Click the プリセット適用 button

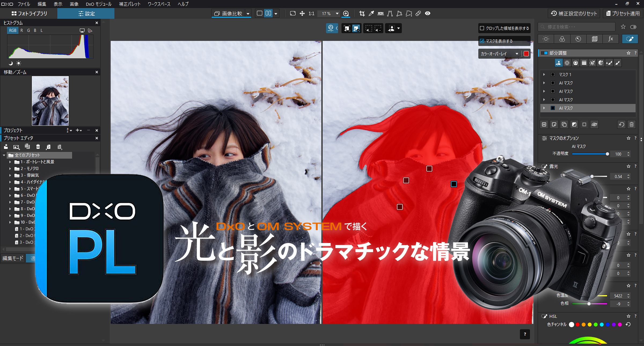tap(623, 13)
